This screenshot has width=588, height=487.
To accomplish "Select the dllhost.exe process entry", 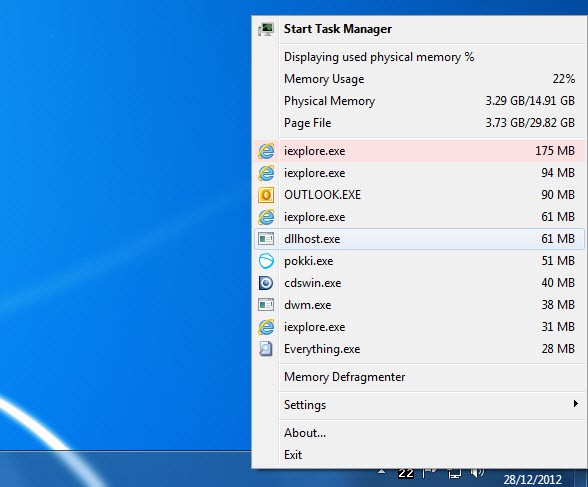I will (419, 239).
